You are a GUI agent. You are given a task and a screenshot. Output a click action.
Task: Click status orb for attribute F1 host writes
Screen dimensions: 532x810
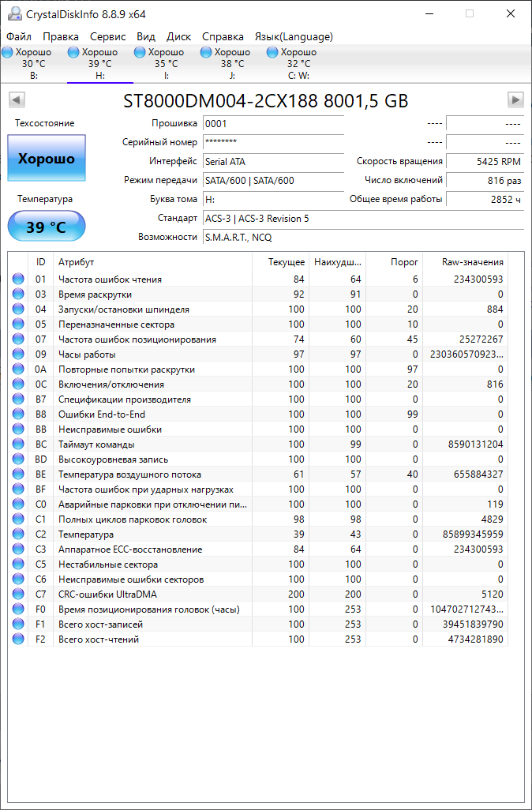click(18, 624)
